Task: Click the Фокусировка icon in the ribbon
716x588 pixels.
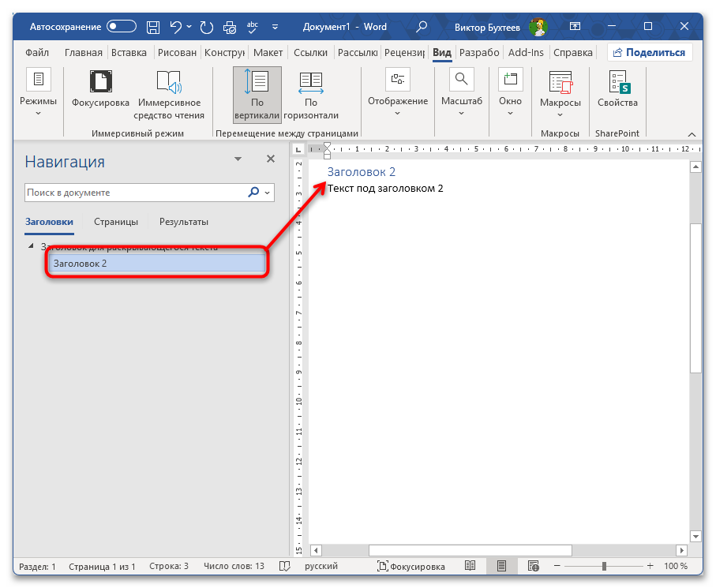Action: [x=100, y=82]
